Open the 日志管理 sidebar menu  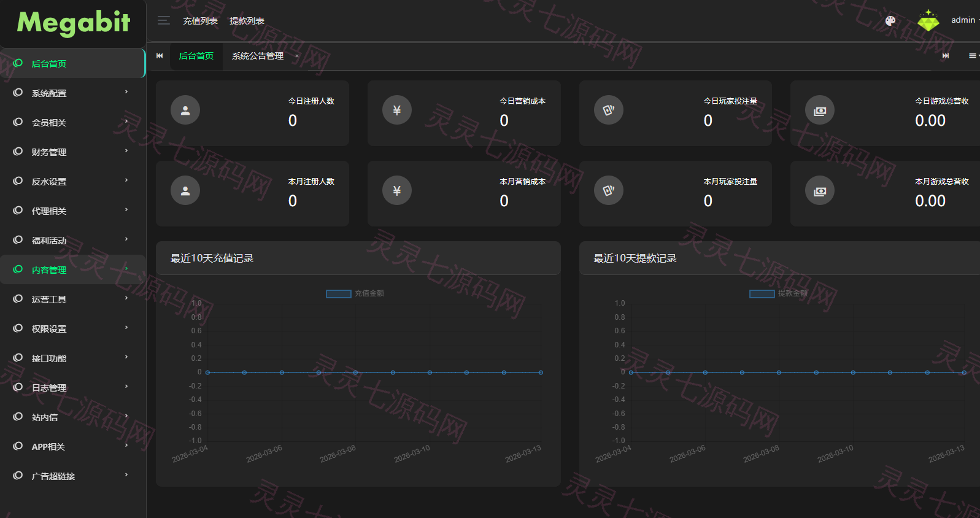pos(72,387)
